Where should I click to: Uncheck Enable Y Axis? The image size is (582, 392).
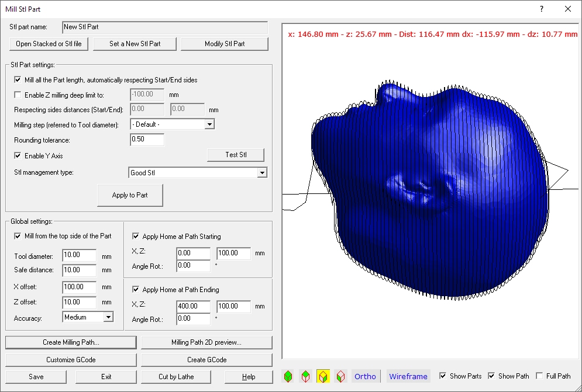(18, 156)
